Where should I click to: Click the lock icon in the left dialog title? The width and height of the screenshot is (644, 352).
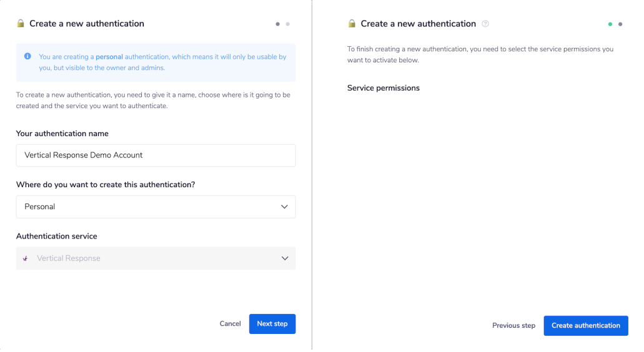pos(21,24)
